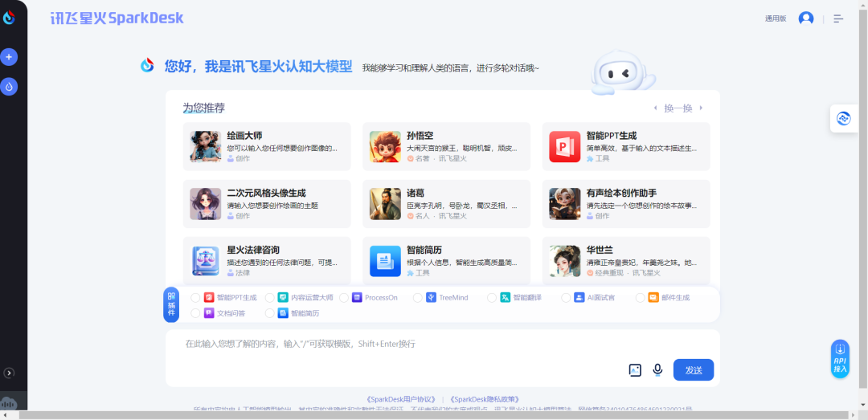Click the 内容运营大师 plugin icon
This screenshot has height=420, width=868.
coord(283,298)
